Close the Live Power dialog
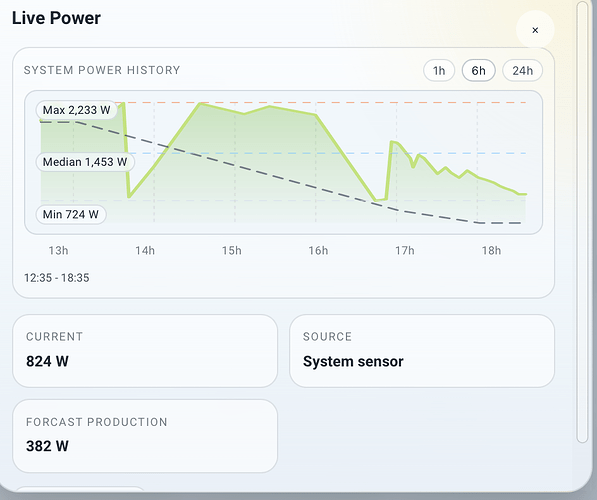Screen dimensions: 597x500 [x=535, y=30]
